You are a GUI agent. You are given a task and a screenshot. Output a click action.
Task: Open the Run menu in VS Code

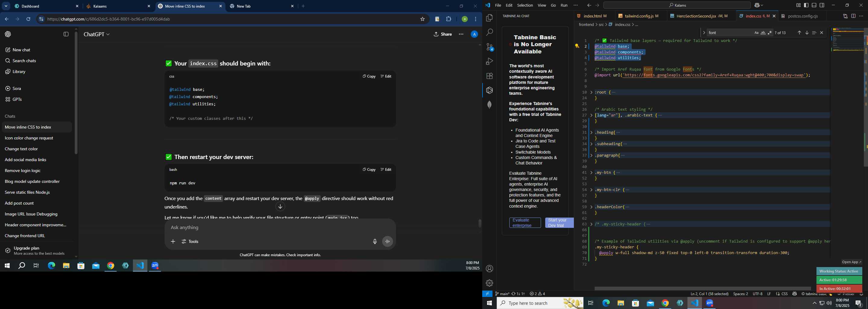pos(564,5)
